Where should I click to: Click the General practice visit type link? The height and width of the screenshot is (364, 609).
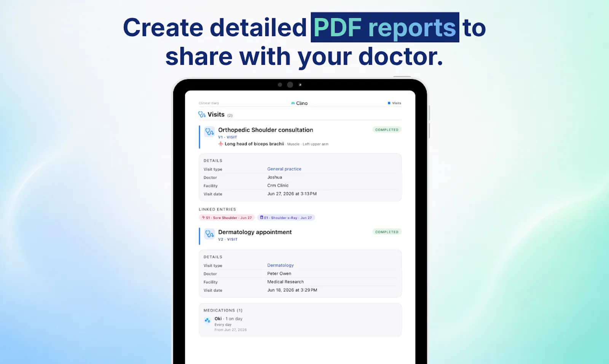click(x=284, y=169)
